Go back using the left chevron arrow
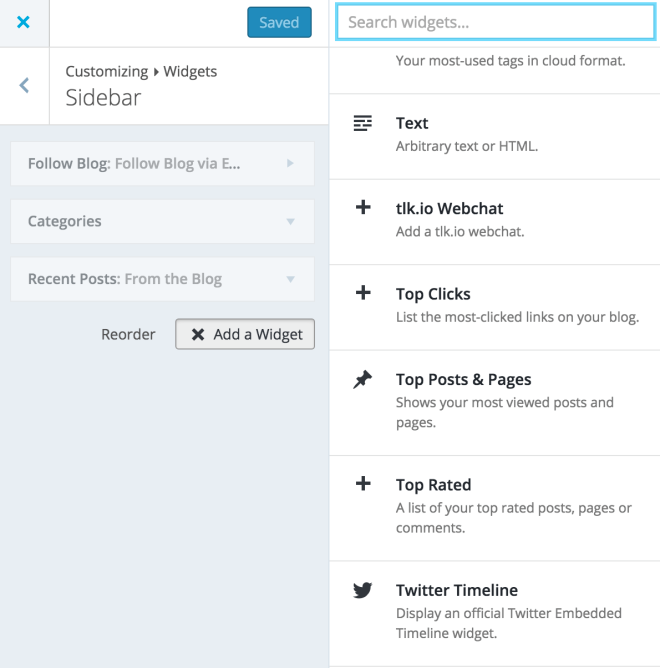This screenshot has height=668, width=660. [x=24, y=85]
